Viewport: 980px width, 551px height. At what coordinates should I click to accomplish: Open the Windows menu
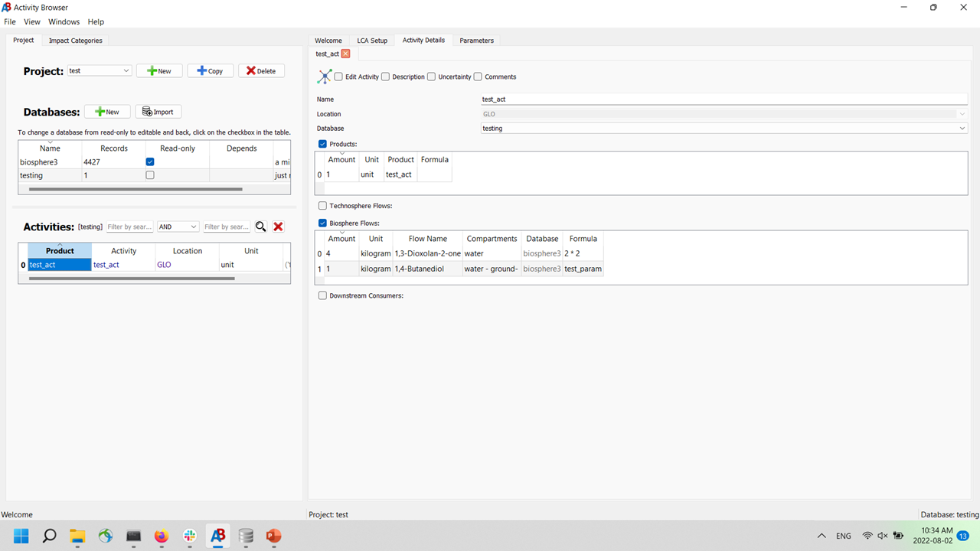click(x=64, y=22)
